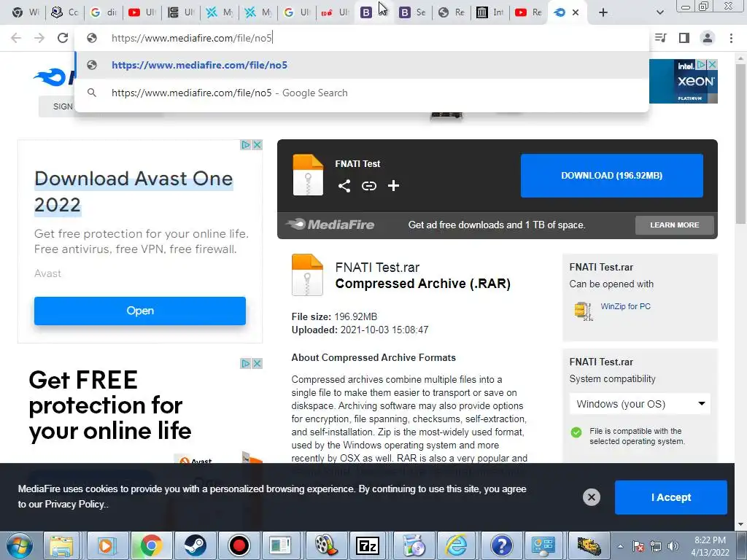Open Windows Explorer from taskbar
747x560 pixels.
tap(61, 545)
